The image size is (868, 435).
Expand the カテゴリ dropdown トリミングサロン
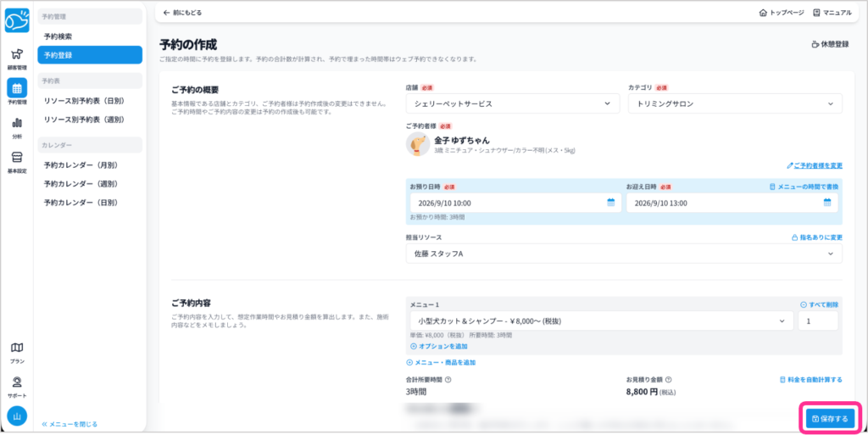click(x=735, y=103)
